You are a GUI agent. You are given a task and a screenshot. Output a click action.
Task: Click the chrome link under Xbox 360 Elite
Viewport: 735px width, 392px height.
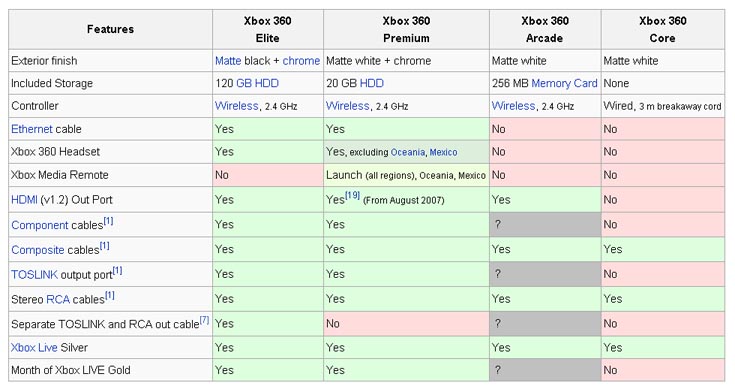point(301,61)
